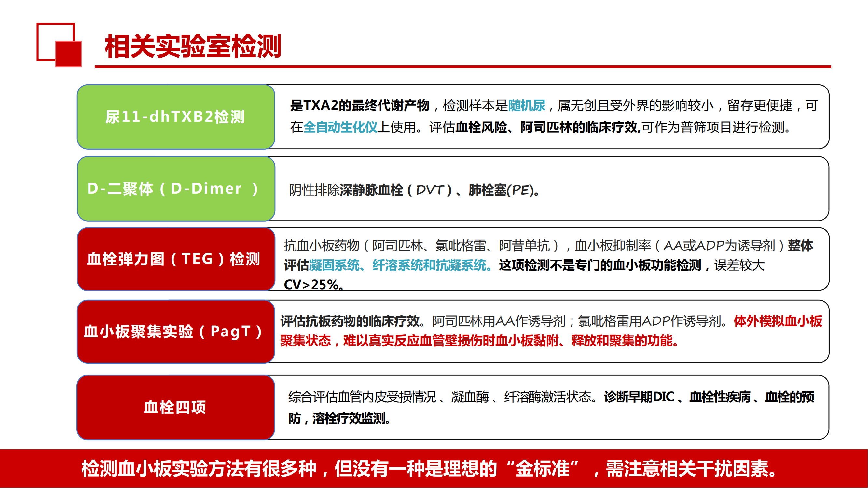Select the red 血栓弹力图（TEG）检测 label box

(176, 259)
